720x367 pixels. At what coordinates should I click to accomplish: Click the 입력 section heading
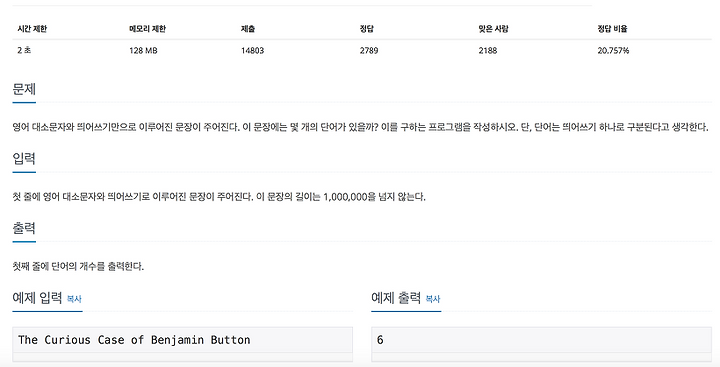[x=24, y=159]
